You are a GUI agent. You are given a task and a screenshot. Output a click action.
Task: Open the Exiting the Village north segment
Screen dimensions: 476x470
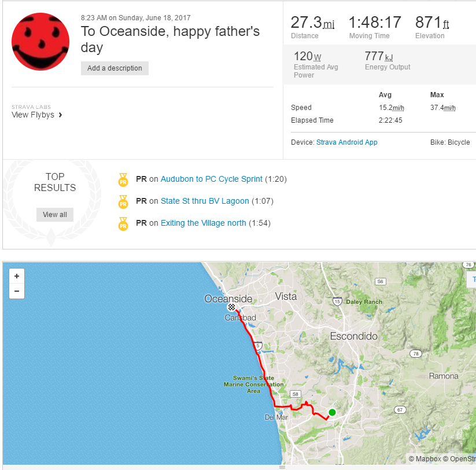click(203, 223)
